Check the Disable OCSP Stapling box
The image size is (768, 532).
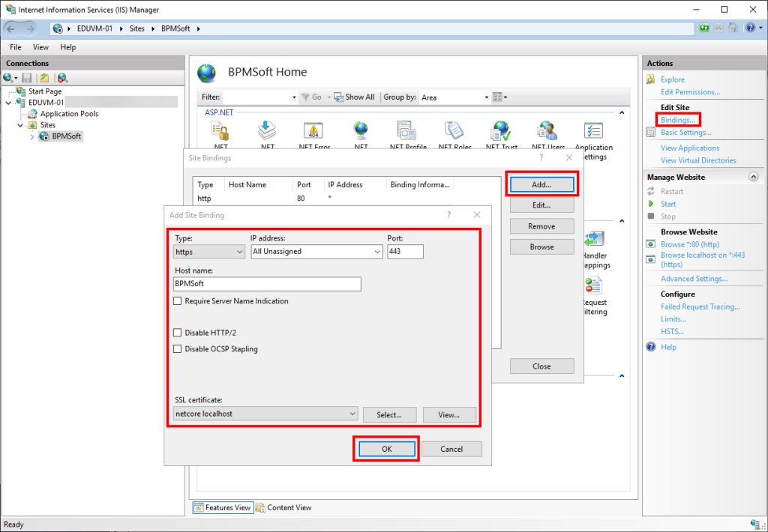[x=177, y=349]
